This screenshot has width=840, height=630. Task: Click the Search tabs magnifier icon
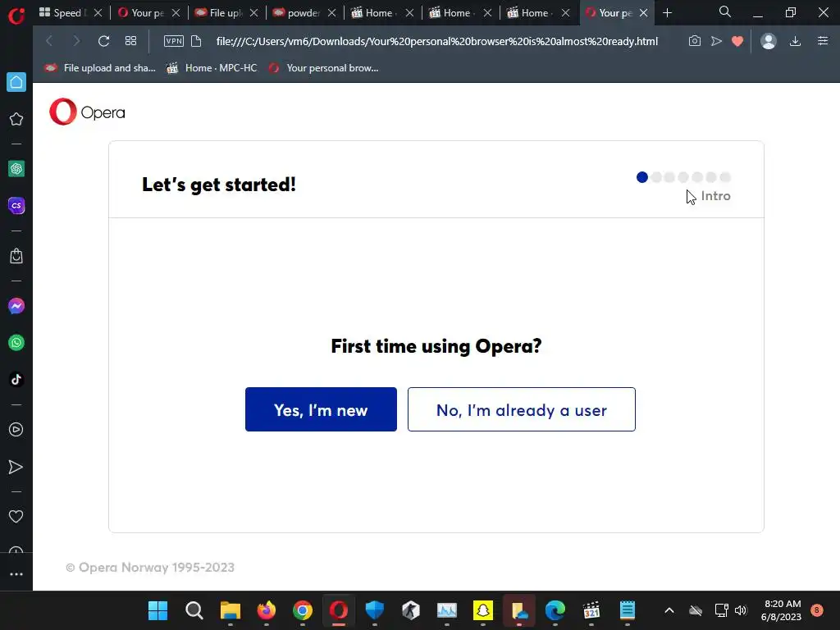click(x=725, y=11)
